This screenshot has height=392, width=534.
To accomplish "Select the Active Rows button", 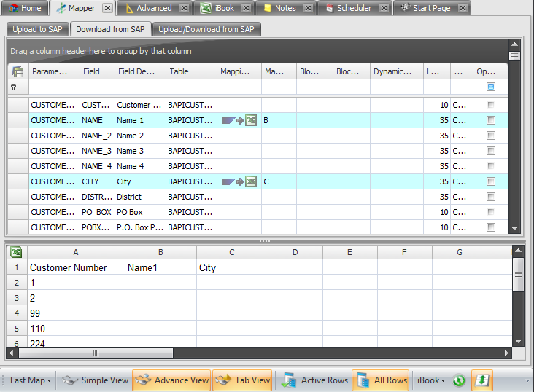I will coord(315,380).
